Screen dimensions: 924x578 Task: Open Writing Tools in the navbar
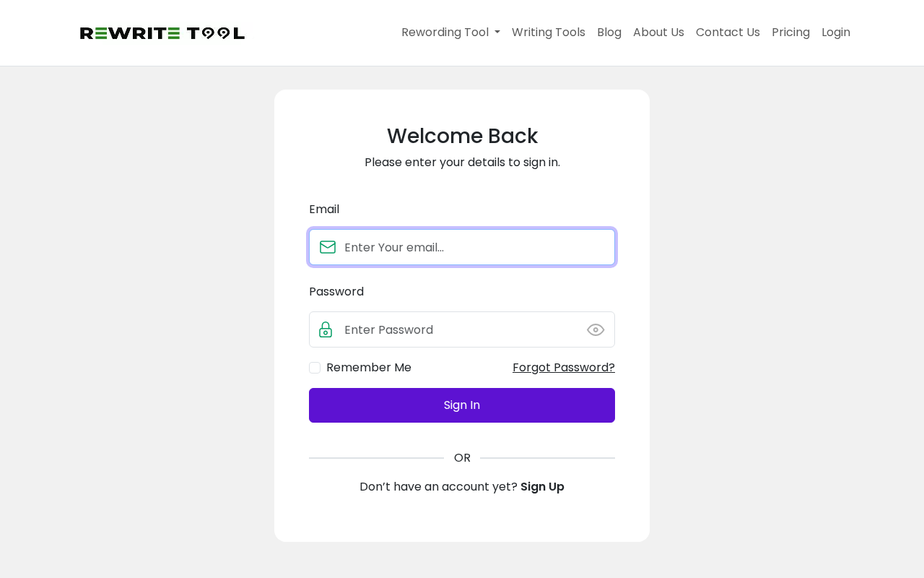click(x=549, y=33)
